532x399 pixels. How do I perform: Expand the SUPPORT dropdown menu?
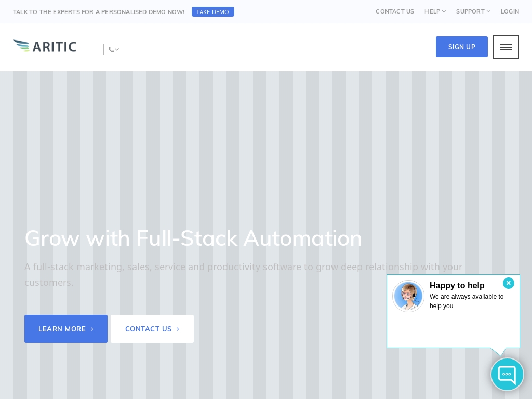coord(473,11)
